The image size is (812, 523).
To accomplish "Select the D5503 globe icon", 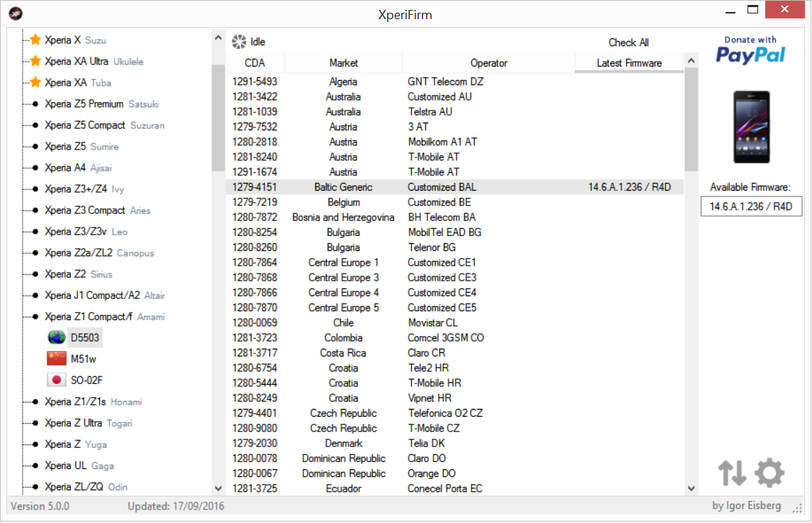I will (x=57, y=337).
